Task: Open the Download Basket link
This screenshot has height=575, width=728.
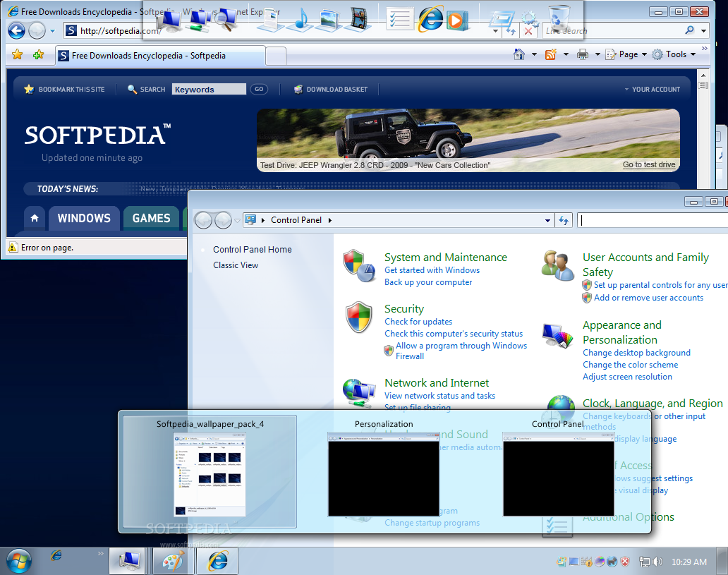Action: pos(331,89)
